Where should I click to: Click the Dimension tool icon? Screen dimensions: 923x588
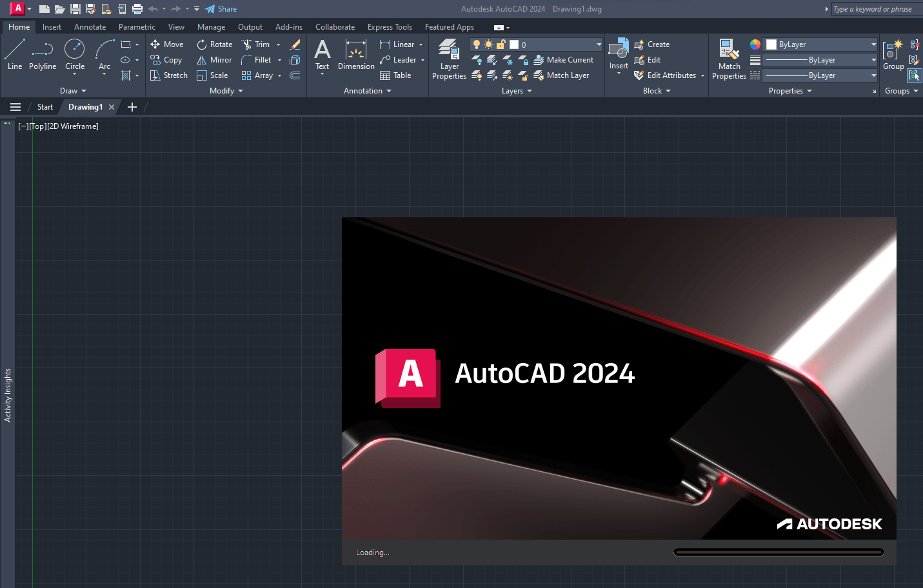coord(356,54)
